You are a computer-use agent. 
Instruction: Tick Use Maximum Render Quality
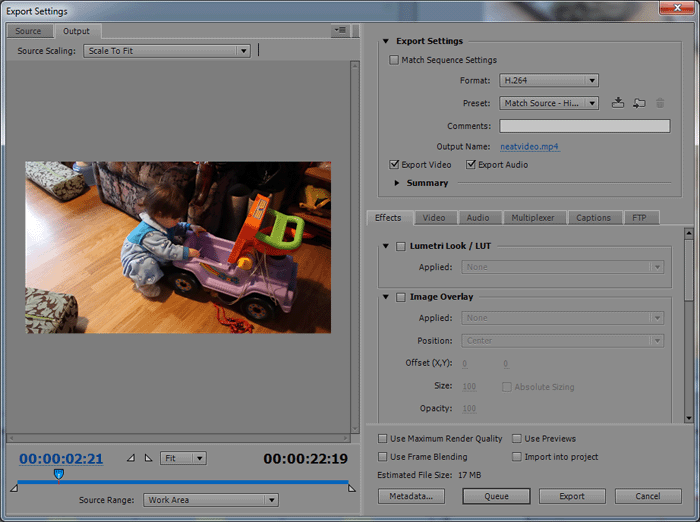click(x=383, y=438)
